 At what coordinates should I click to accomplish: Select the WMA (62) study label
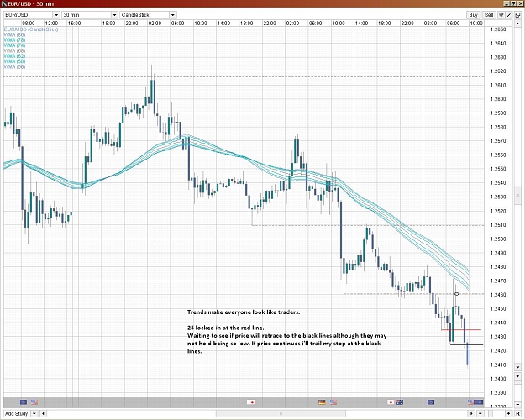click(x=15, y=56)
